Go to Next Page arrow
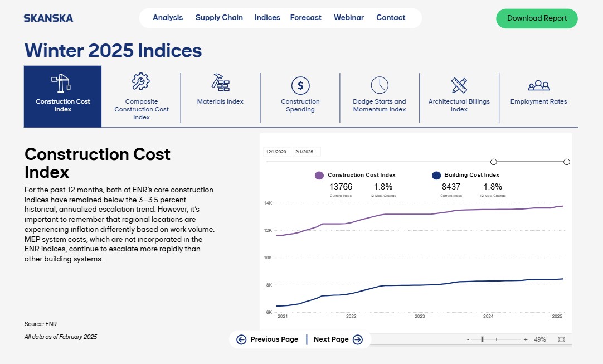The image size is (603, 364). point(358,339)
